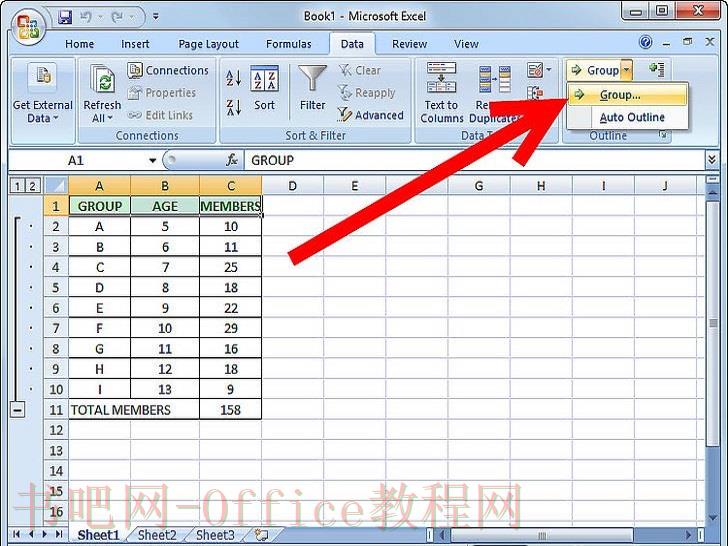This screenshot has width=728, height=546.
Task: Expand the formula bar
Action: tap(712, 160)
